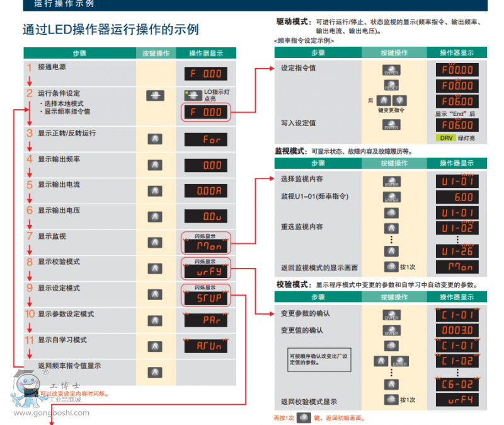Click the down arrow key in drive mode table
504x425 pixels.
point(401,101)
